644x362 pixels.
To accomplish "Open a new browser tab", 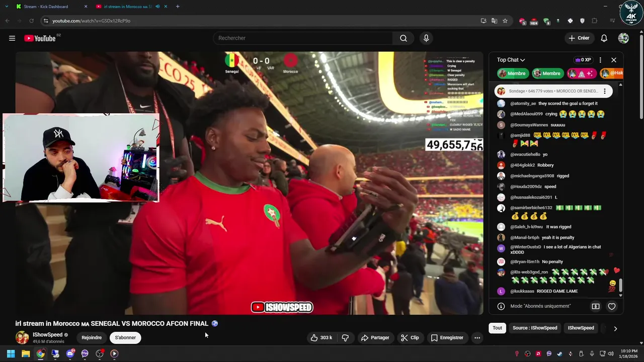I will click(178, 7).
